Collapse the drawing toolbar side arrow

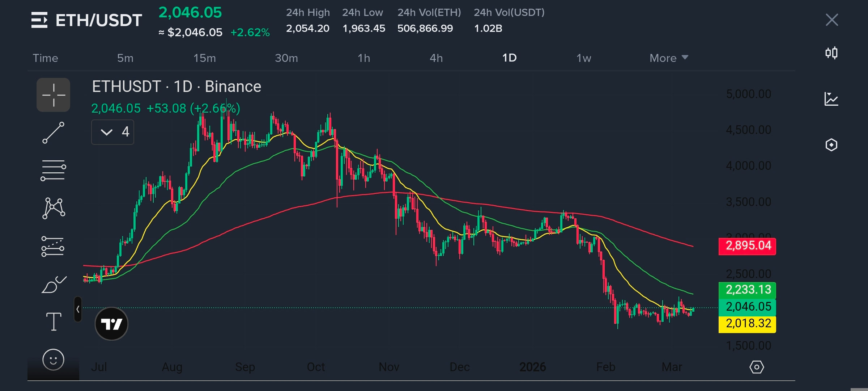78,309
